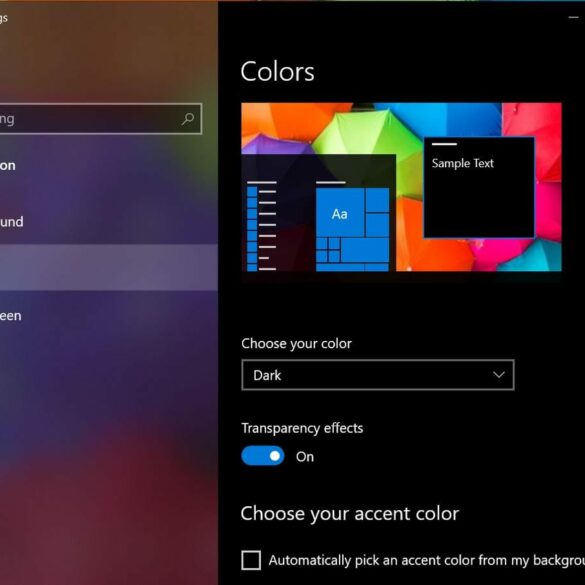The width and height of the screenshot is (585, 585).
Task: Open the sidebar item ending in 'und'
Action: click(12, 222)
